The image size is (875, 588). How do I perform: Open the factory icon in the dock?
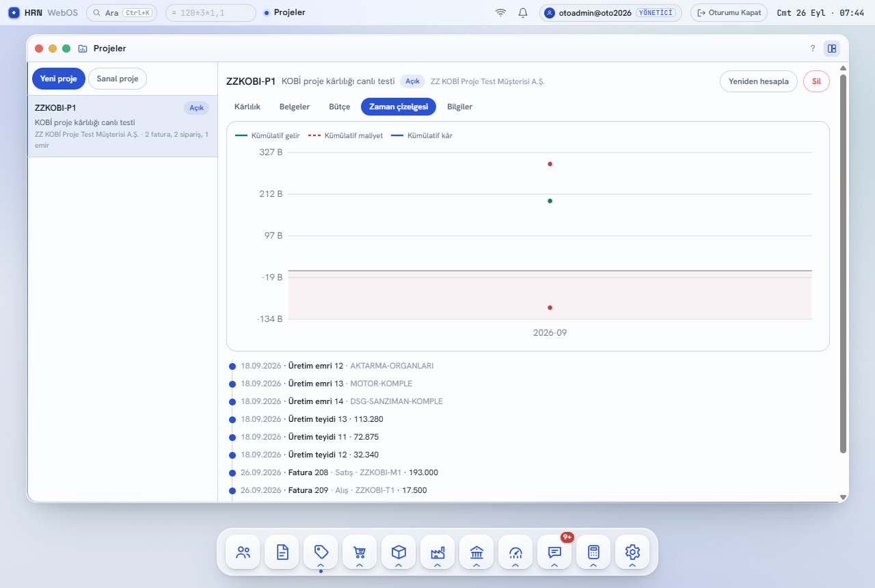click(438, 552)
